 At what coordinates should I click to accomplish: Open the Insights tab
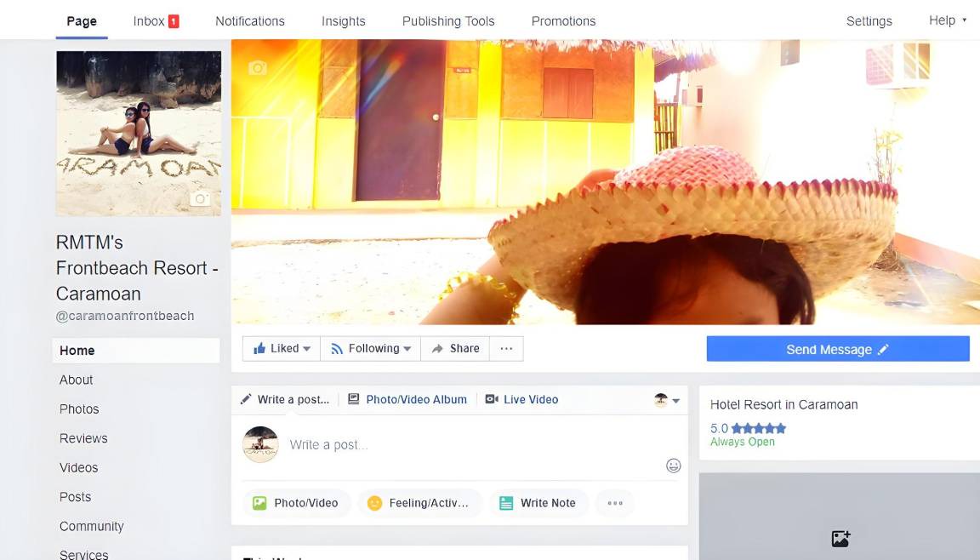click(343, 21)
